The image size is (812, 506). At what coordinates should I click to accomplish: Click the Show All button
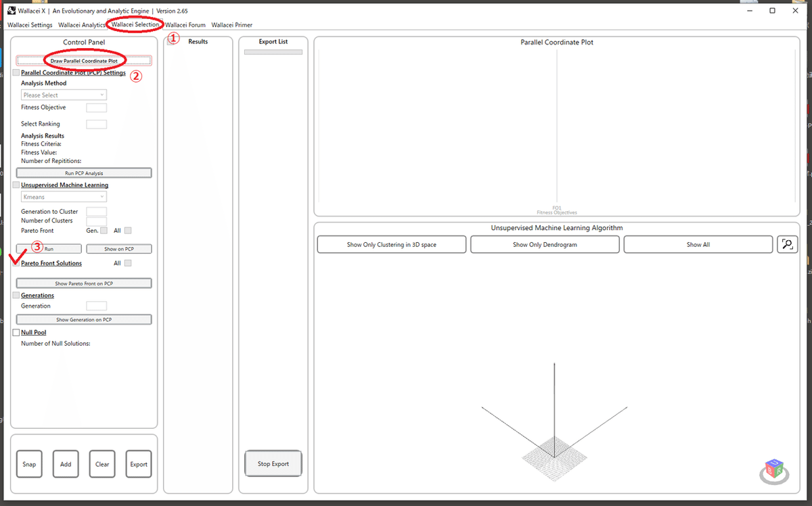698,244
